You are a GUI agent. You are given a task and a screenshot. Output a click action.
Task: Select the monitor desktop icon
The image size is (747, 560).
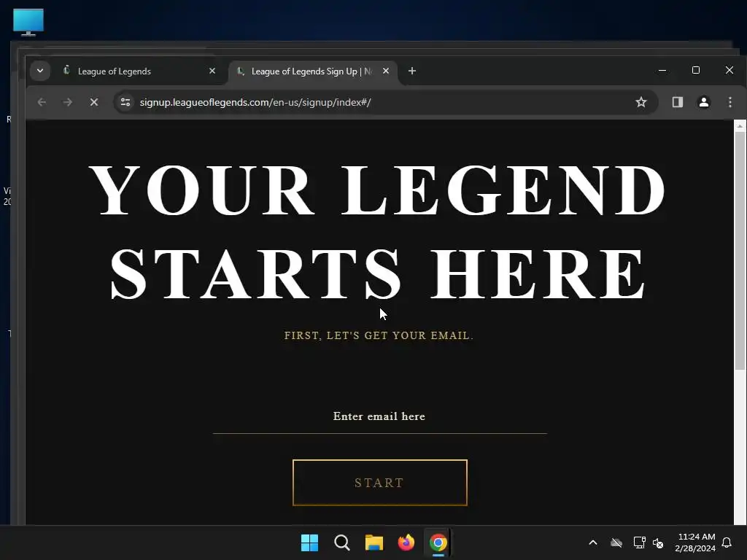(x=28, y=22)
